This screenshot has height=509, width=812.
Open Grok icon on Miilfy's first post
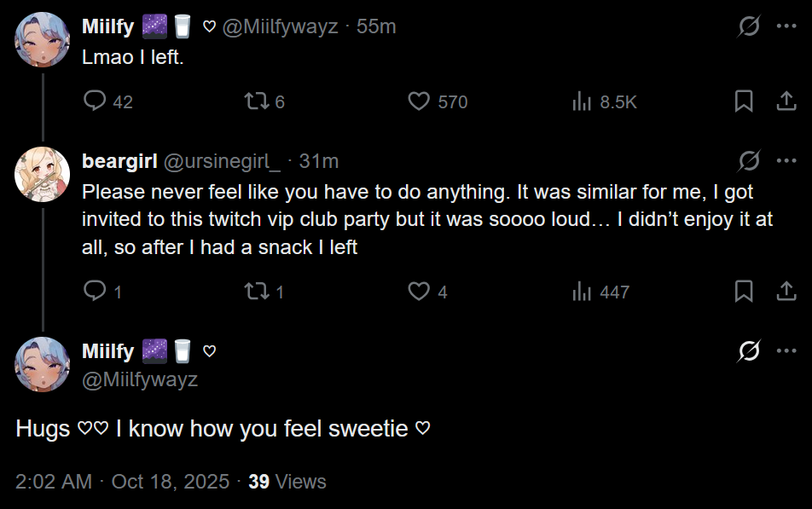[x=749, y=26]
